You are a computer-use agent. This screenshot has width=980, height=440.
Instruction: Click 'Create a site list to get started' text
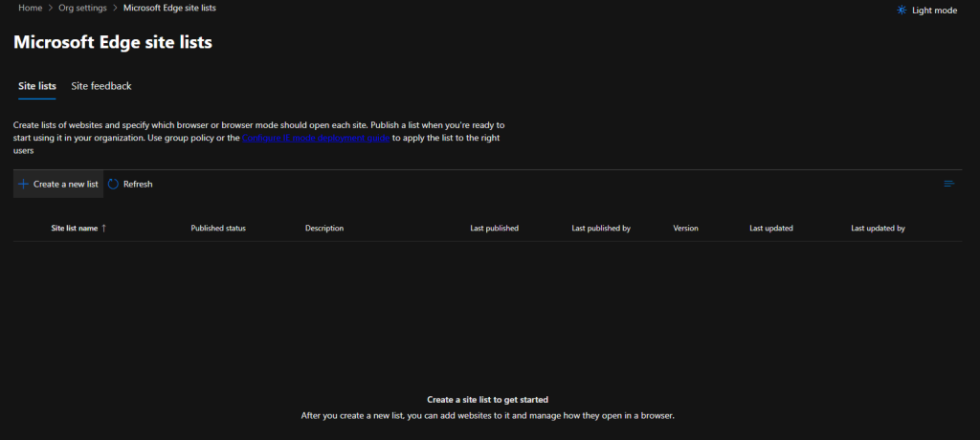click(x=487, y=399)
